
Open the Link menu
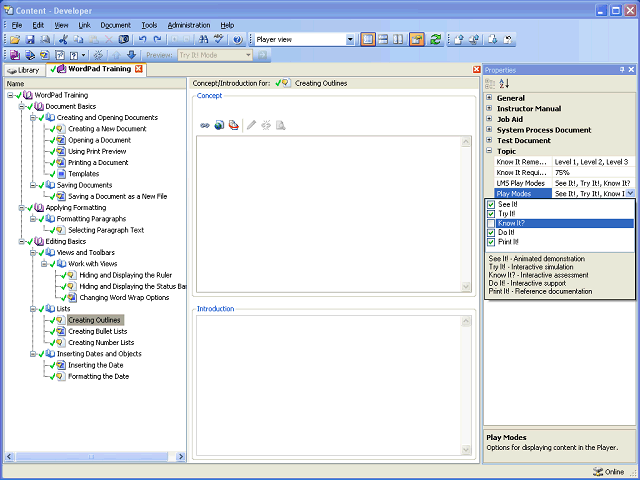pyautogui.click(x=84, y=25)
